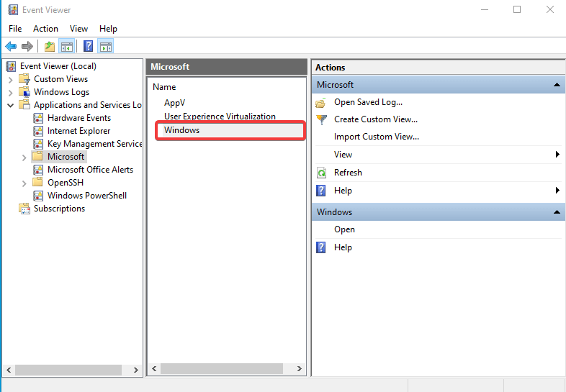Click Open Saved Log... action
Viewport: 566px width, 392px height.
(x=368, y=102)
